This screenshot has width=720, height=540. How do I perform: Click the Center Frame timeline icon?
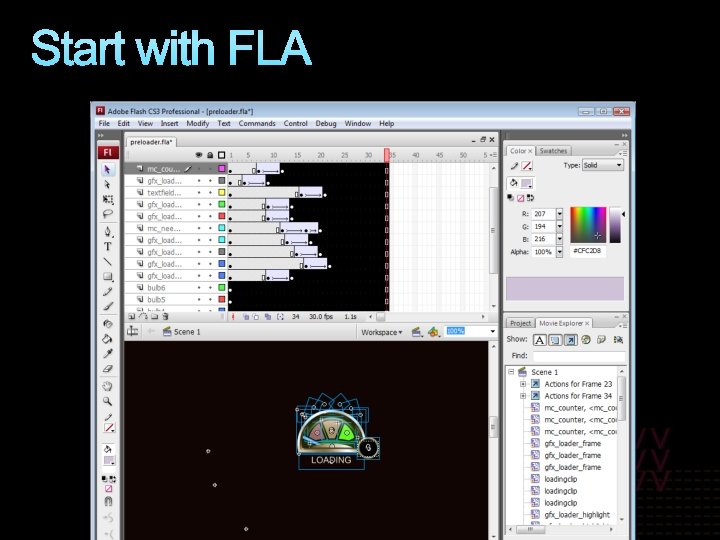coord(233,316)
